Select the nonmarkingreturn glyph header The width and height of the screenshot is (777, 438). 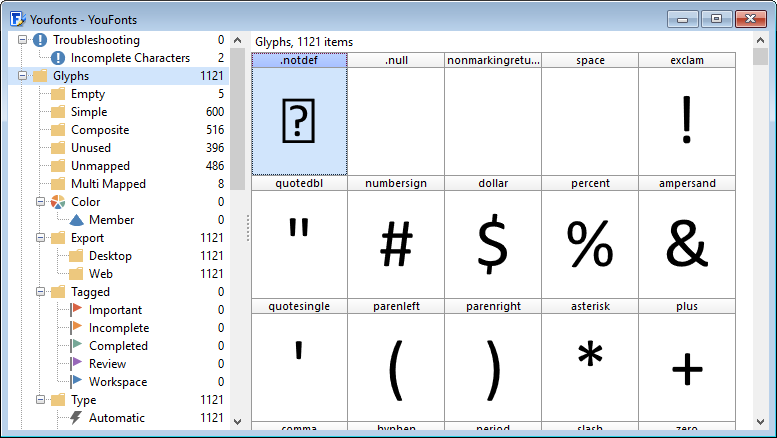(x=493, y=60)
